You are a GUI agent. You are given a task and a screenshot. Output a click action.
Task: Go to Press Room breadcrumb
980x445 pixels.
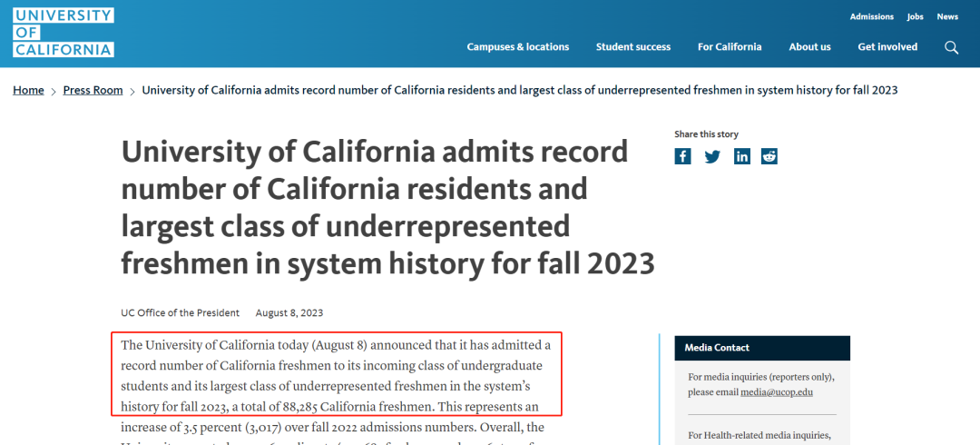point(93,91)
